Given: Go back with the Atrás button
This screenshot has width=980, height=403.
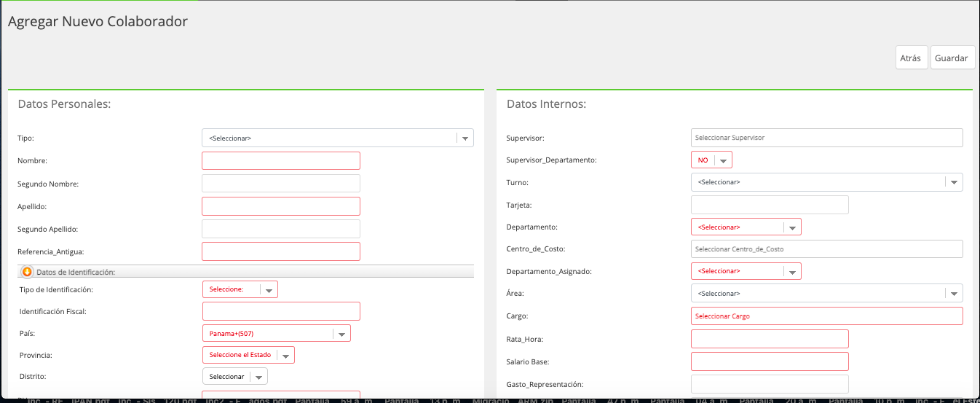Looking at the screenshot, I should (912, 58).
